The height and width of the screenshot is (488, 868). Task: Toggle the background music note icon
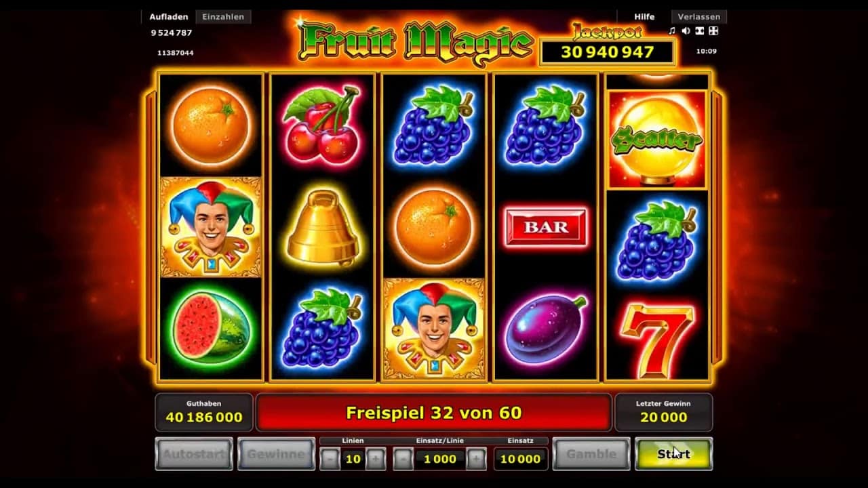[672, 31]
